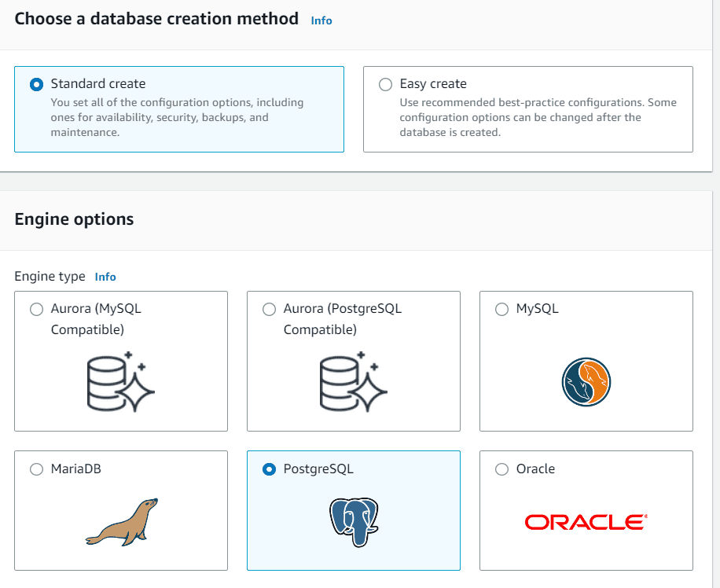Choose Aurora (MySQL Compatible) engine radio
This screenshot has height=588, width=720.
pos(36,309)
